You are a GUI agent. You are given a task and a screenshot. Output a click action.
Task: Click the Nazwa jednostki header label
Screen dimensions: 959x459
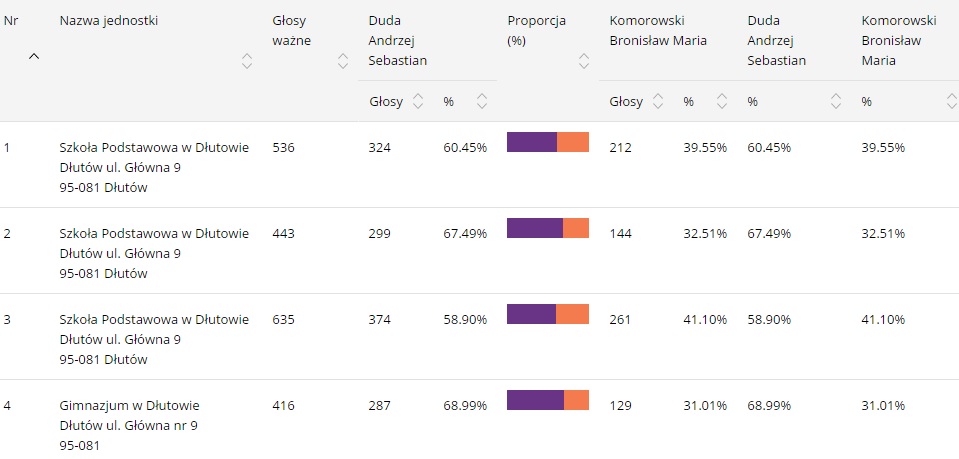click(x=109, y=21)
